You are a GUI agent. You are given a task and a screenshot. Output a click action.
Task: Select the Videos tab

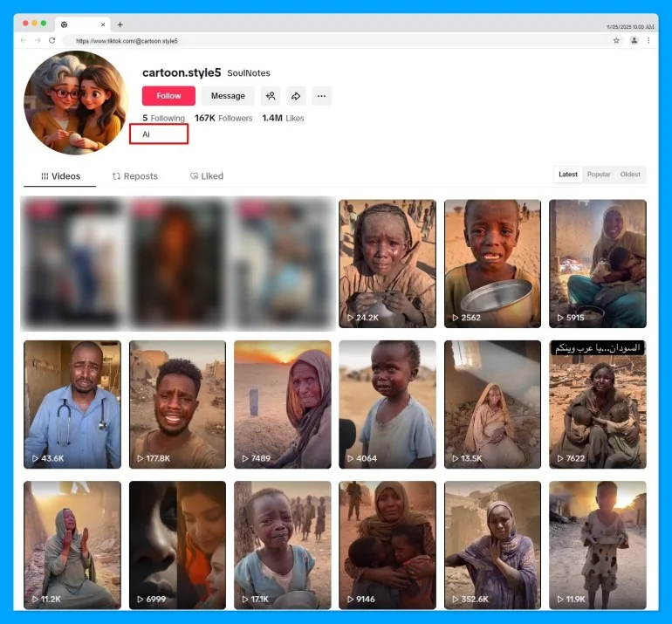60,176
